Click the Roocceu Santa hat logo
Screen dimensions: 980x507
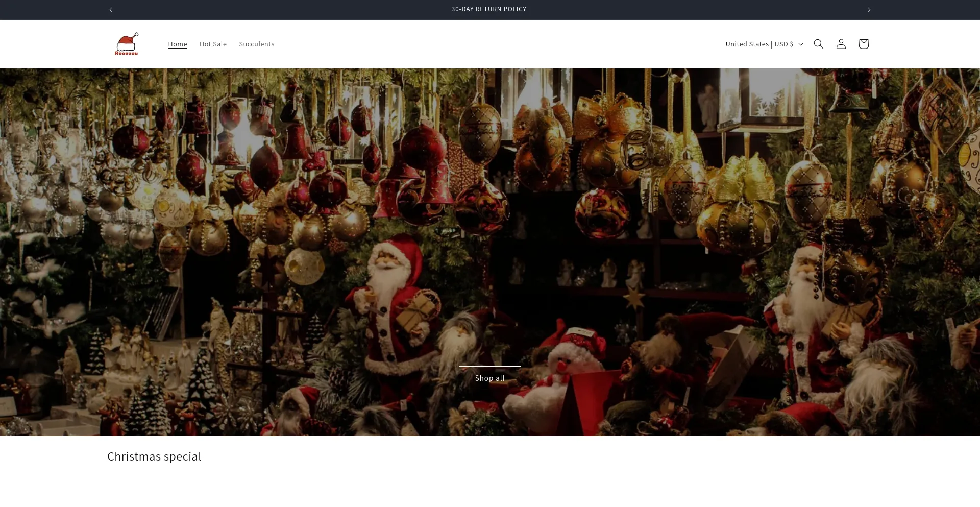point(127,44)
